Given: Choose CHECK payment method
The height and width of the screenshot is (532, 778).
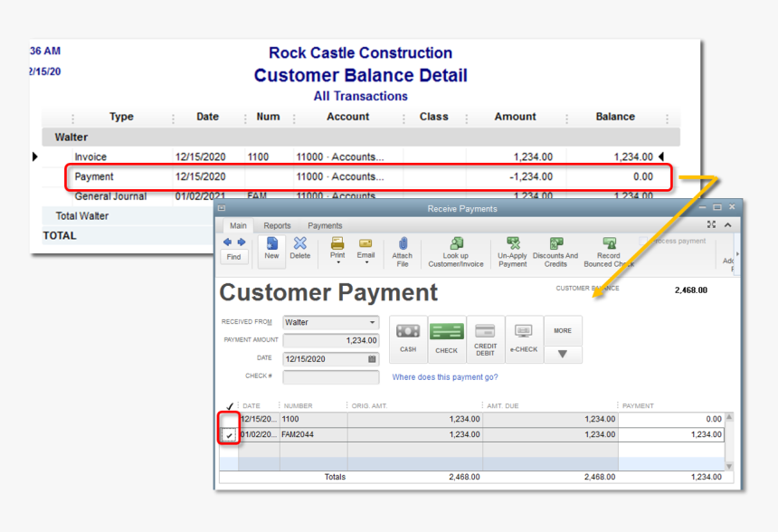Looking at the screenshot, I should click(x=447, y=339).
